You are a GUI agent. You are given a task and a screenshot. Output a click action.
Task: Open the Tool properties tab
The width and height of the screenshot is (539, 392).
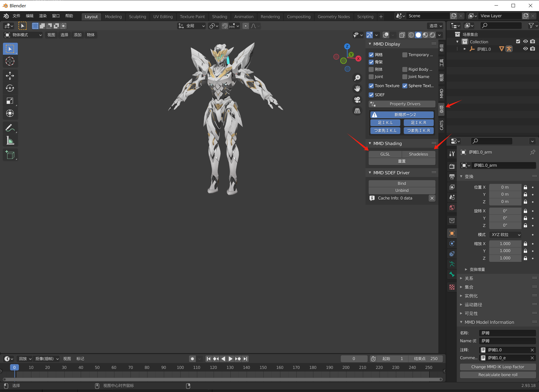click(452, 154)
